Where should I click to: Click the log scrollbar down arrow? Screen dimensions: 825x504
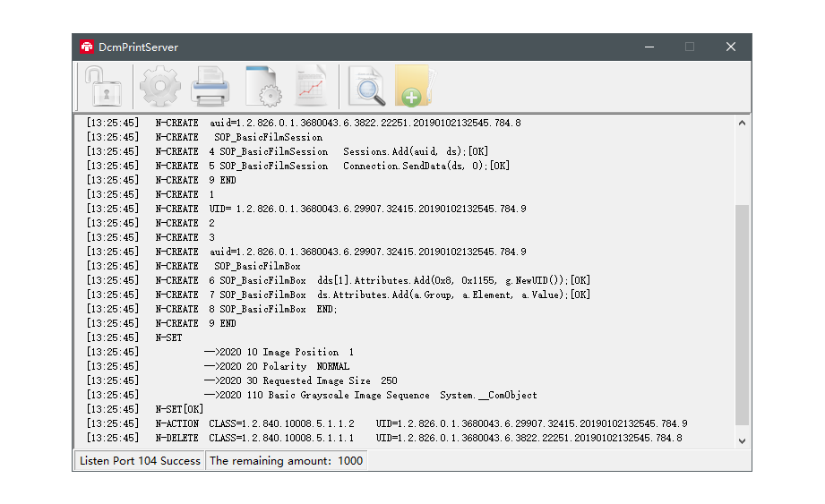coord(742,441)
